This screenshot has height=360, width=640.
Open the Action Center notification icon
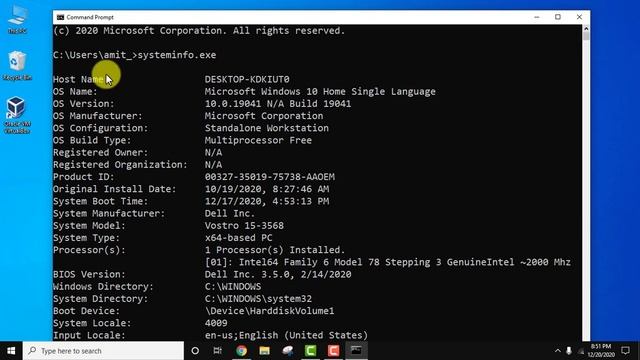point(625,351)
